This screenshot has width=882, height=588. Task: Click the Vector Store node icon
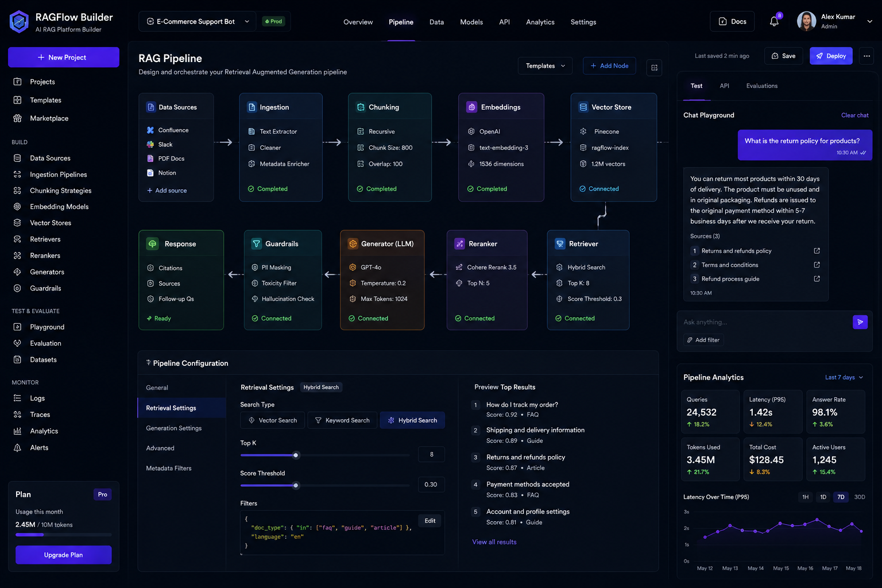point(583,107)
